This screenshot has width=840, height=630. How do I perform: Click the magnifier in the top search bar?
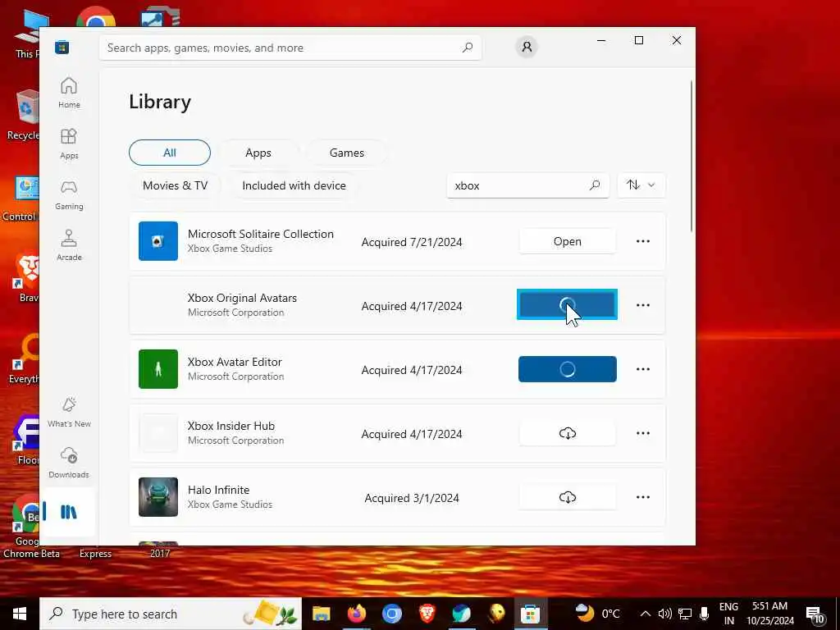click(468, 48)
